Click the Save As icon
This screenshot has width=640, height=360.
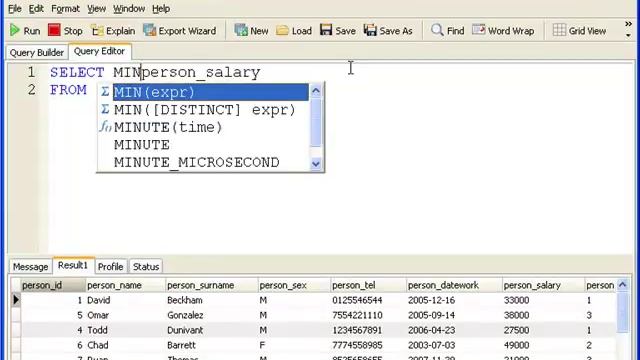[x=370, y=30]
